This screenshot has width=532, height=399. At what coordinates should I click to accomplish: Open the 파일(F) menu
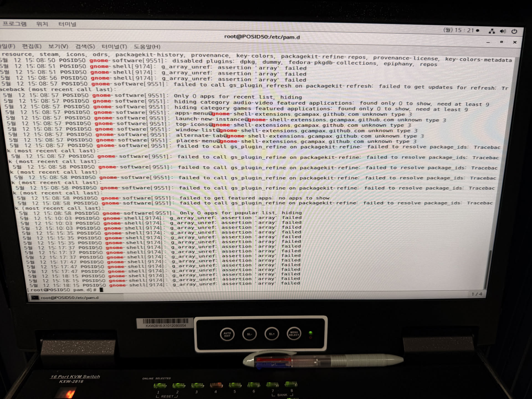point(7,46)
